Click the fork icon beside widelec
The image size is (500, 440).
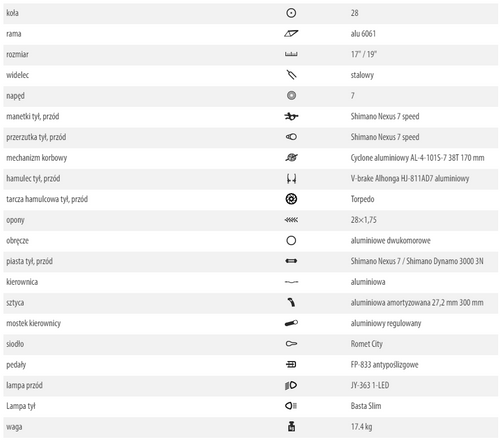291,75
